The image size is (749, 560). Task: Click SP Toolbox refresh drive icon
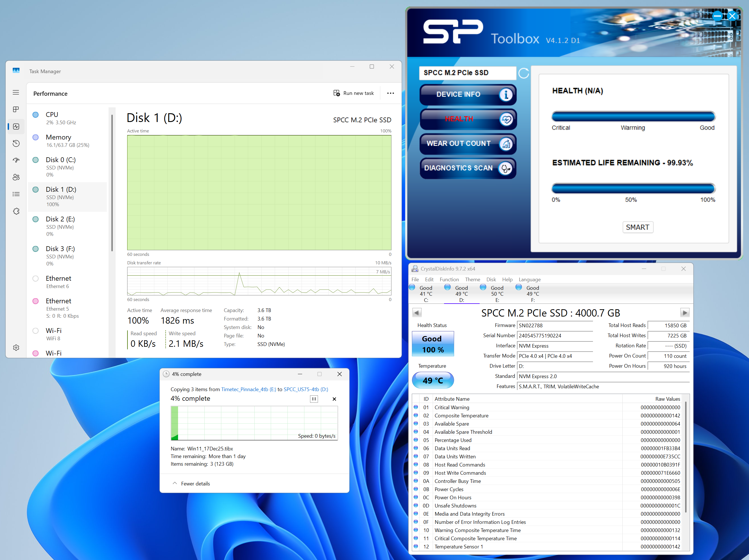coord(523,73)
